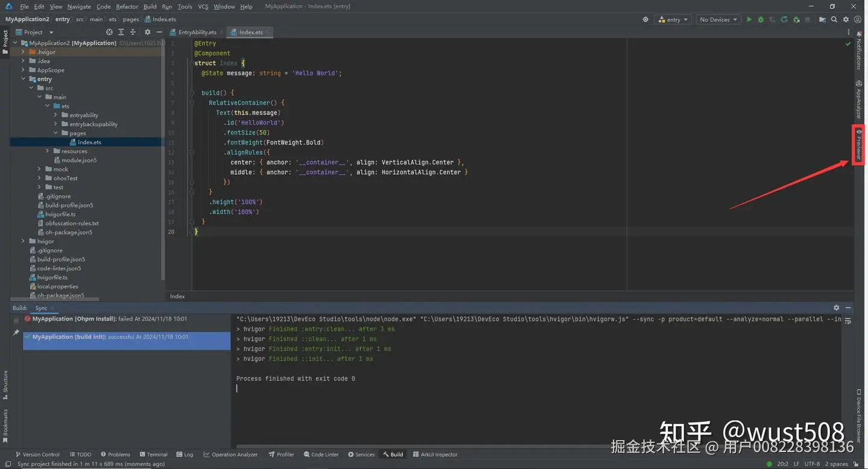Toggle pin tab icon in Build panel
868x469 pixels.
pos(16,332)
